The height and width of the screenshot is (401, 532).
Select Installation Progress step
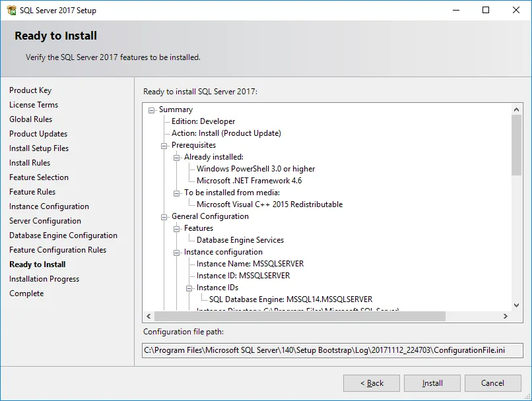(x=44, y=279)
